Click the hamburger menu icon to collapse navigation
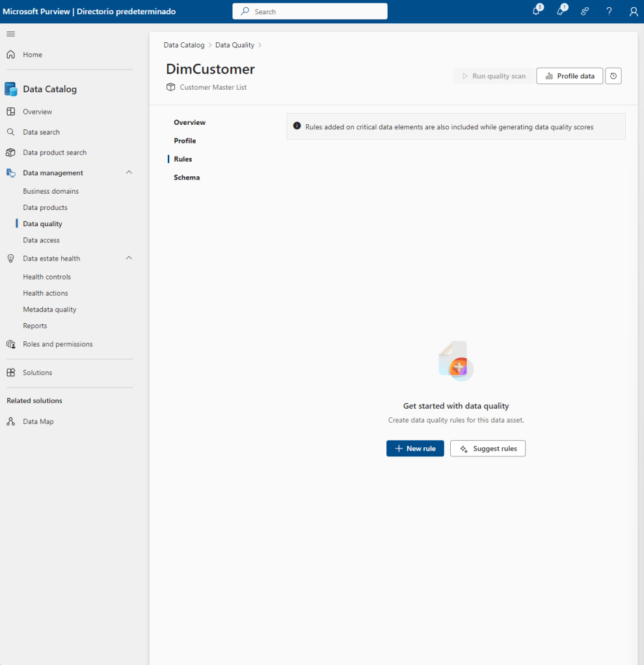Viewport: 644px width, 665px height. [x=10, y=34]
